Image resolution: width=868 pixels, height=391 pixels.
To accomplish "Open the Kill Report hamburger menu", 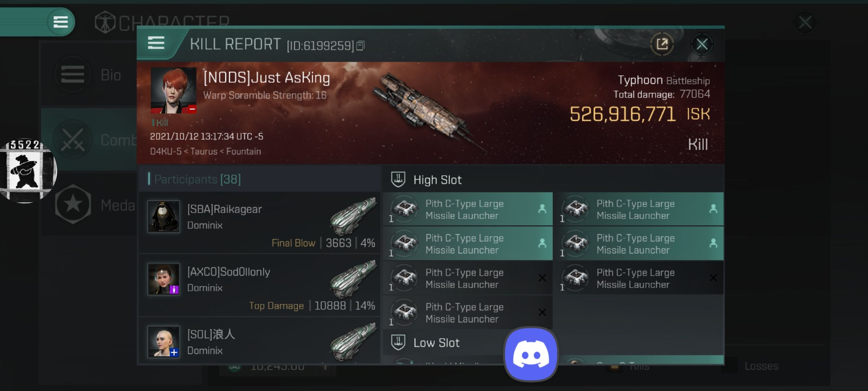I will (x=156, y=43).
